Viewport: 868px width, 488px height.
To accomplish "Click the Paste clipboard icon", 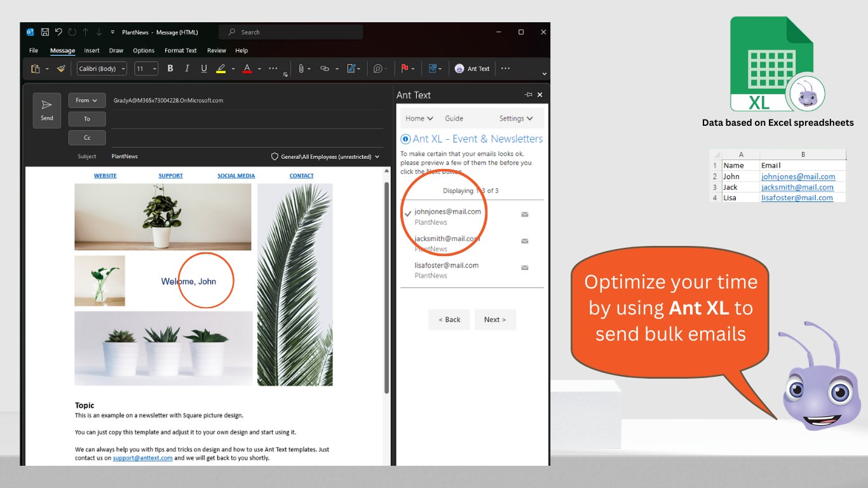I will click(x=36, y=69).
